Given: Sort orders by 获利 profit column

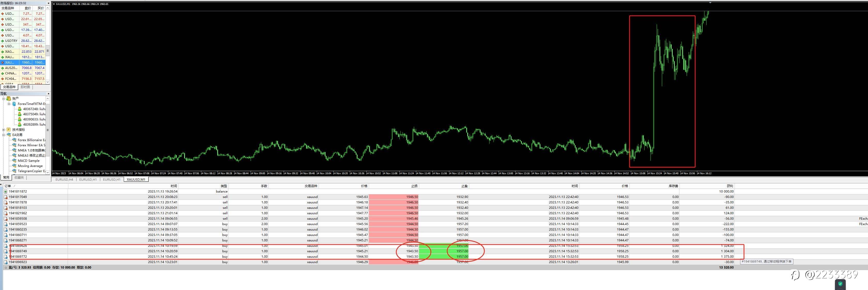Looking at the screenshot, I should (730, 186).
